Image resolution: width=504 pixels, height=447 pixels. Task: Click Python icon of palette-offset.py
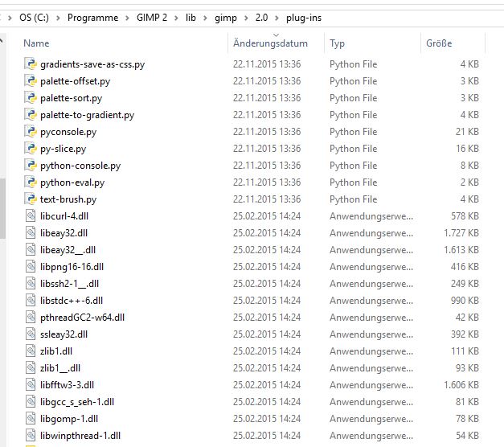click(x=31, y=80)
